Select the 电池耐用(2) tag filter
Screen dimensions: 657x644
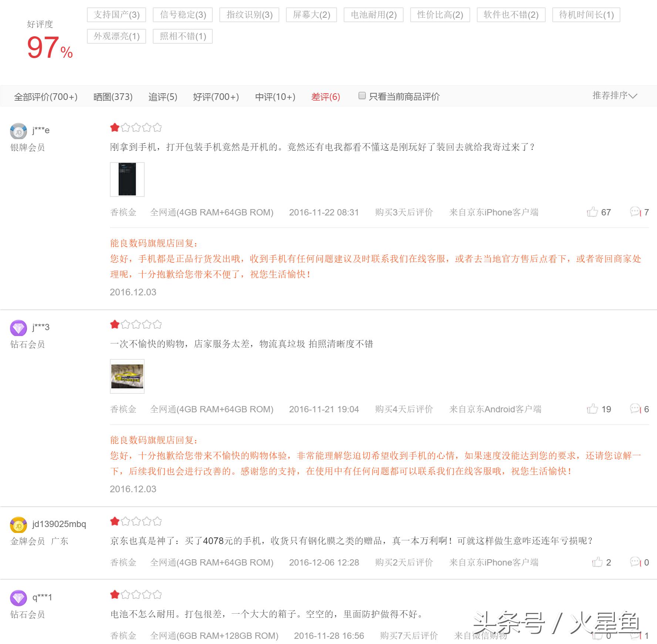click(x=373, y=15)
